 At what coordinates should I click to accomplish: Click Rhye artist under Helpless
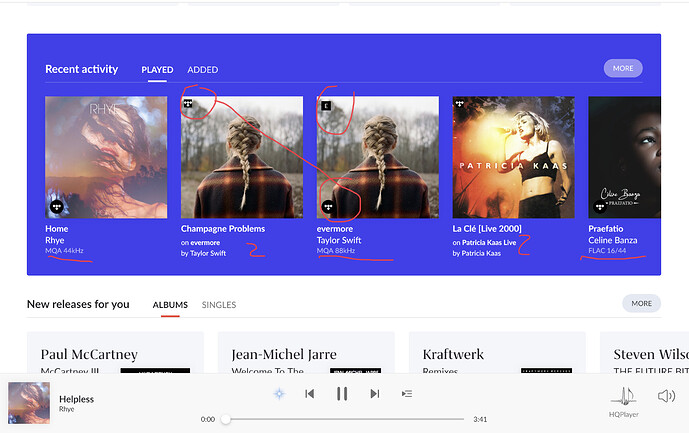pyautogui.click(x=67, y=409)
